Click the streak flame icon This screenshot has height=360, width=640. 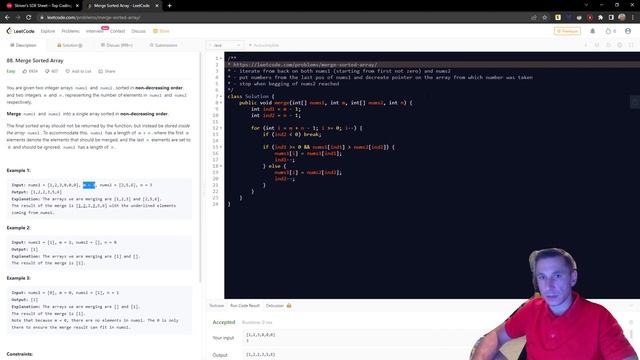click(609, 31)
